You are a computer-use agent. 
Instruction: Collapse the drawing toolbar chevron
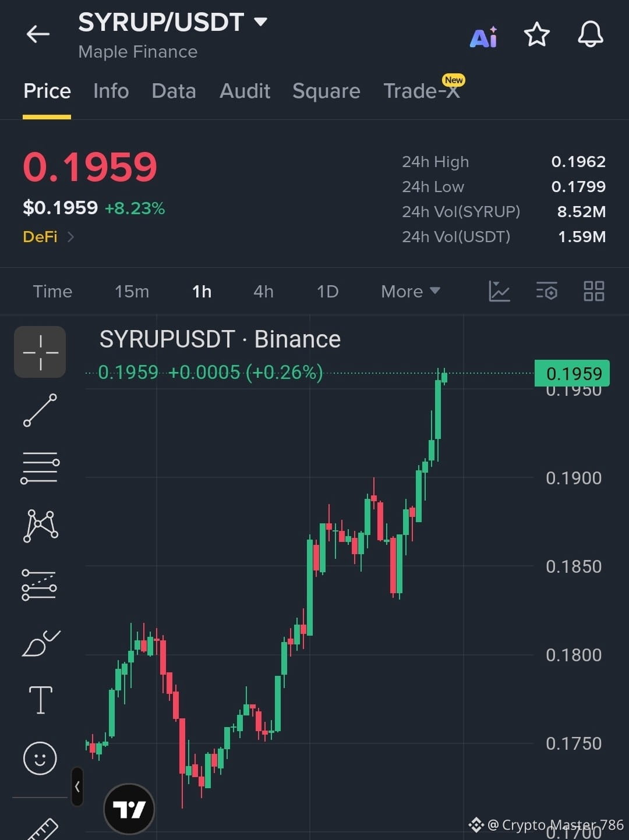[x=77, y=786]
